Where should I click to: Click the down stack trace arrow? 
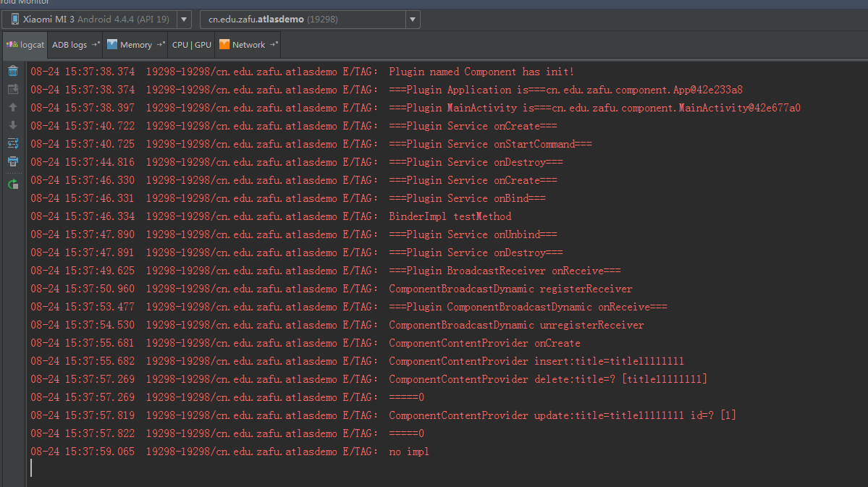[x=13, y=125]
